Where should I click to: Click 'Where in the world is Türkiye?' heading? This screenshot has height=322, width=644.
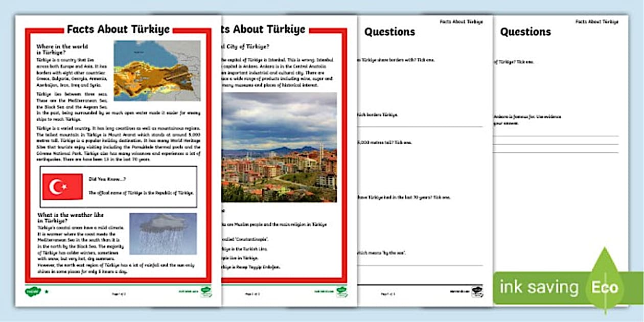coord(58,49)
